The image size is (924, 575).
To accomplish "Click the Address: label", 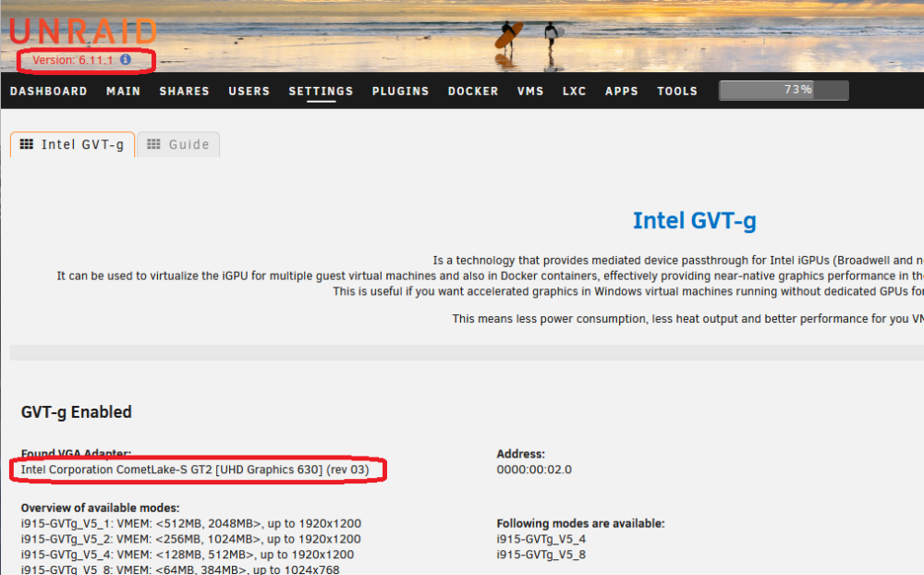I will click(x=521, y=454).
